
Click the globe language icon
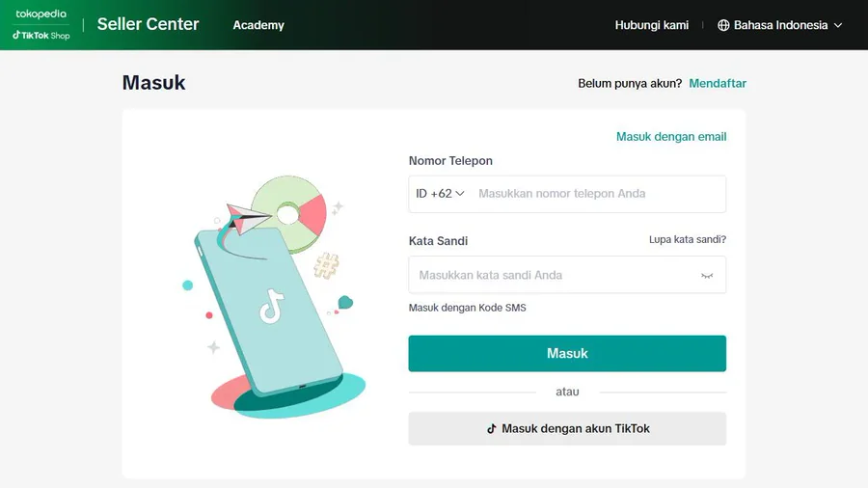pyautogui.click(x=723, y=25)
